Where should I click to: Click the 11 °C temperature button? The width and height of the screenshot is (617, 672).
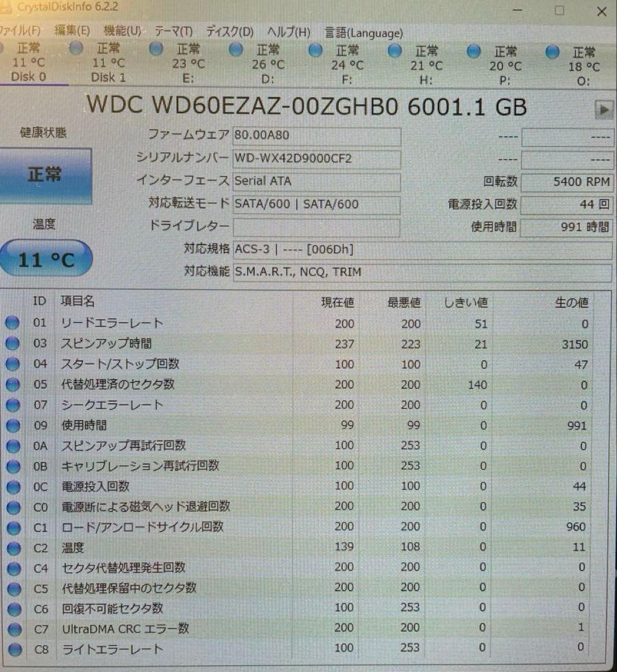(x=46, y=259)
